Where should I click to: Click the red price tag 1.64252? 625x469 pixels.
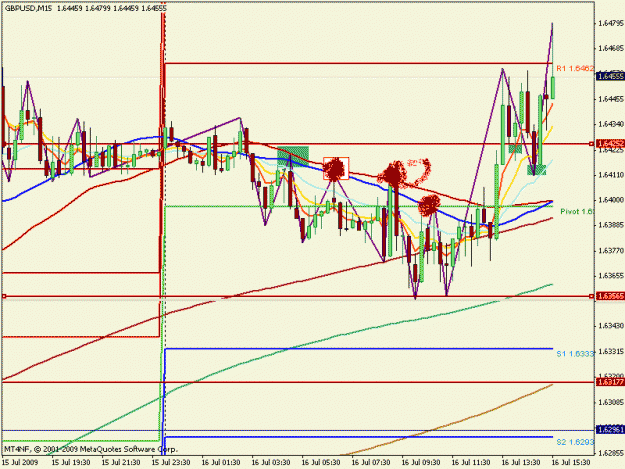point(610,144)
